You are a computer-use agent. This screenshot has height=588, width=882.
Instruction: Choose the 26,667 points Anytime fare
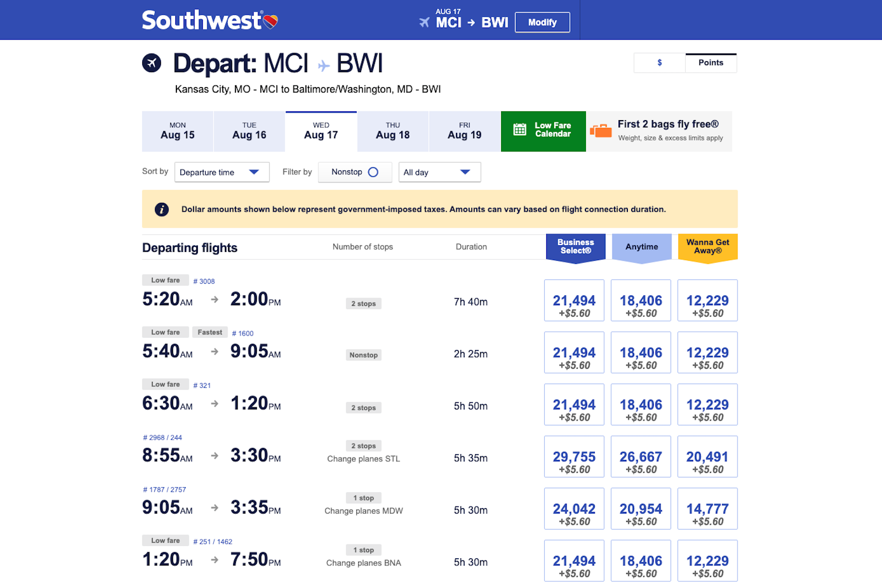pos(641,457)
